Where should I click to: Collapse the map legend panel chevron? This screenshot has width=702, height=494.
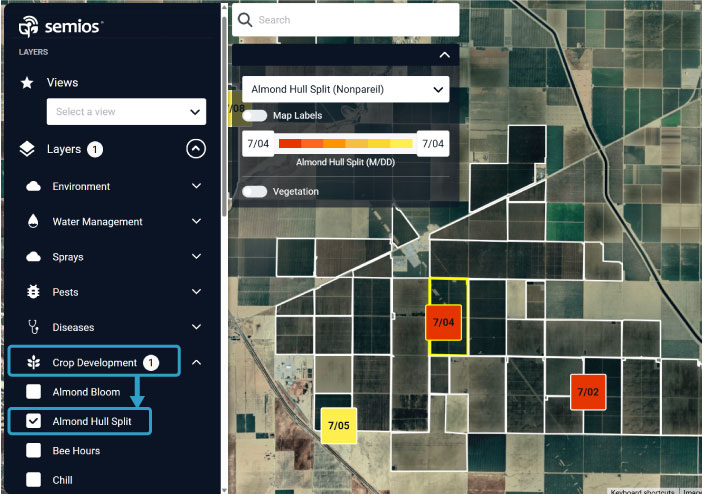click(445, 55)
